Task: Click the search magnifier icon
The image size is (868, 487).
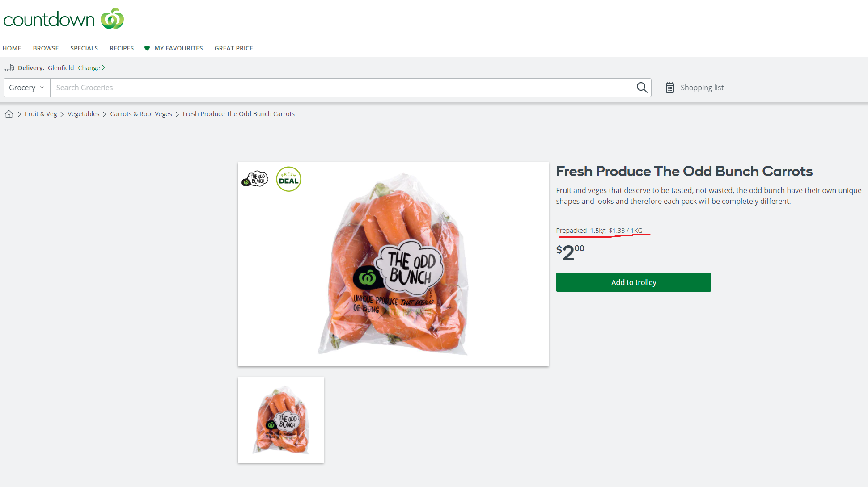Action: click(x=642, y=88)
